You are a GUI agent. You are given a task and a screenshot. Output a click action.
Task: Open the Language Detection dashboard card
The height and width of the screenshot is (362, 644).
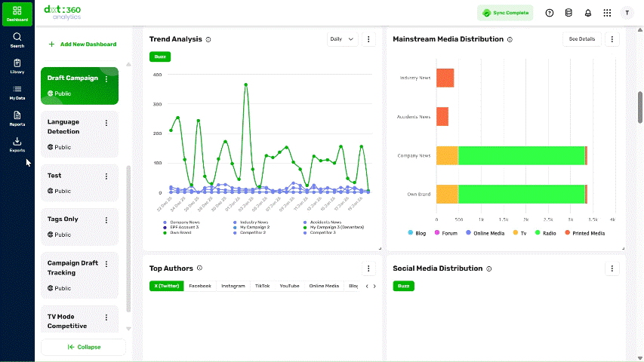pos(80,134)
